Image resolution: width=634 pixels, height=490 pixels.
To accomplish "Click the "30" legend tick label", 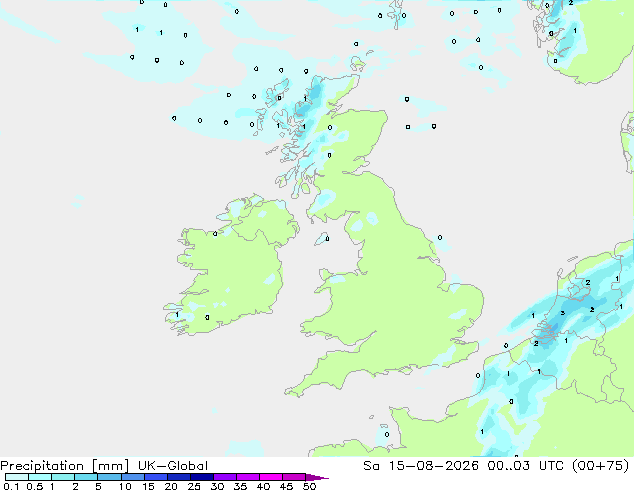I will (x=217, y=486).
